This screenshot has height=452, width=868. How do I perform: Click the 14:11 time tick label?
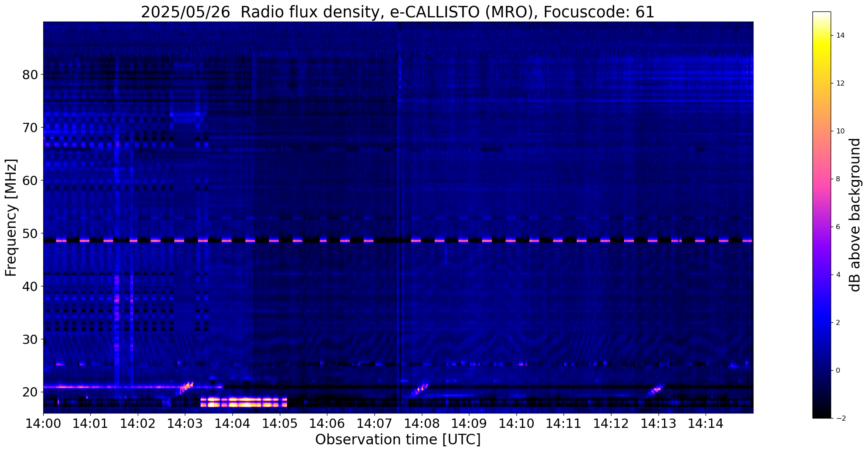[564, 423]
